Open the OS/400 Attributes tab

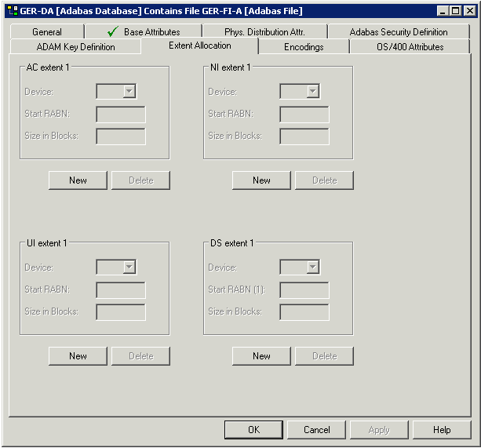410,47
